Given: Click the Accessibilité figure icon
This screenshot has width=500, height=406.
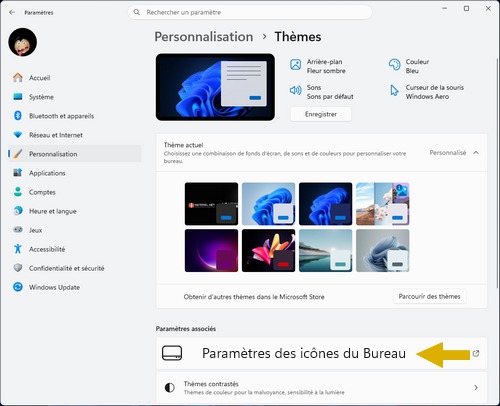Looking at the screenshot, I should pyautogui.click(x=18, y=249).
